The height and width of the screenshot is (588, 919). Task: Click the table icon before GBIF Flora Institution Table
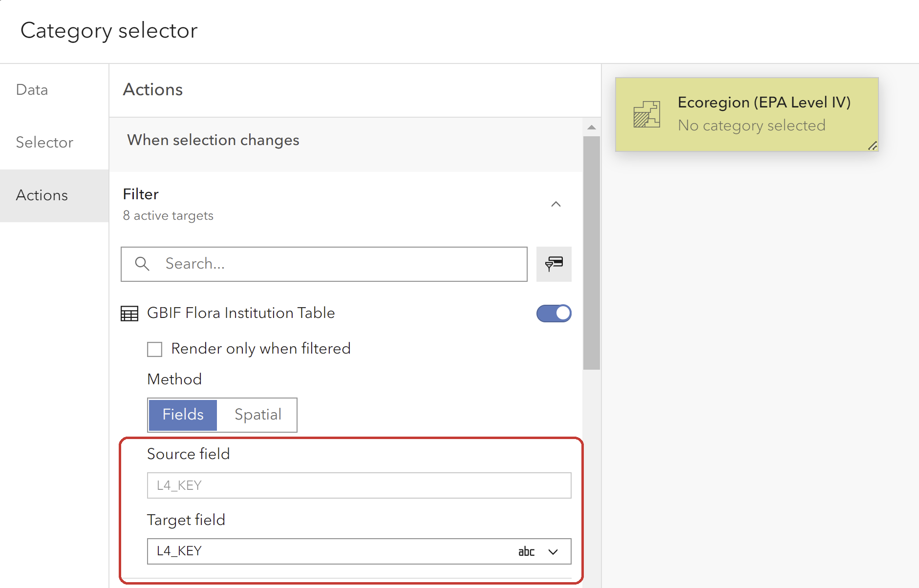coord(129,313)
